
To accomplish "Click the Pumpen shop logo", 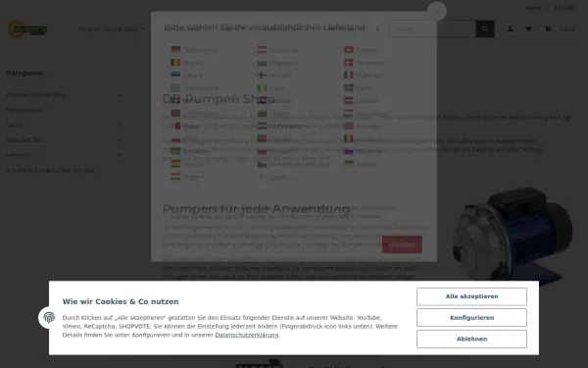I will pos(27,29).
